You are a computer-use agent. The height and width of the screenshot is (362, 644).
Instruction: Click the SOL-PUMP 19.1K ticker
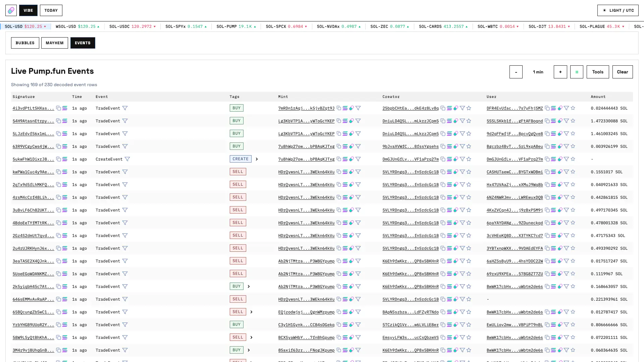click(x=236, y=26)
